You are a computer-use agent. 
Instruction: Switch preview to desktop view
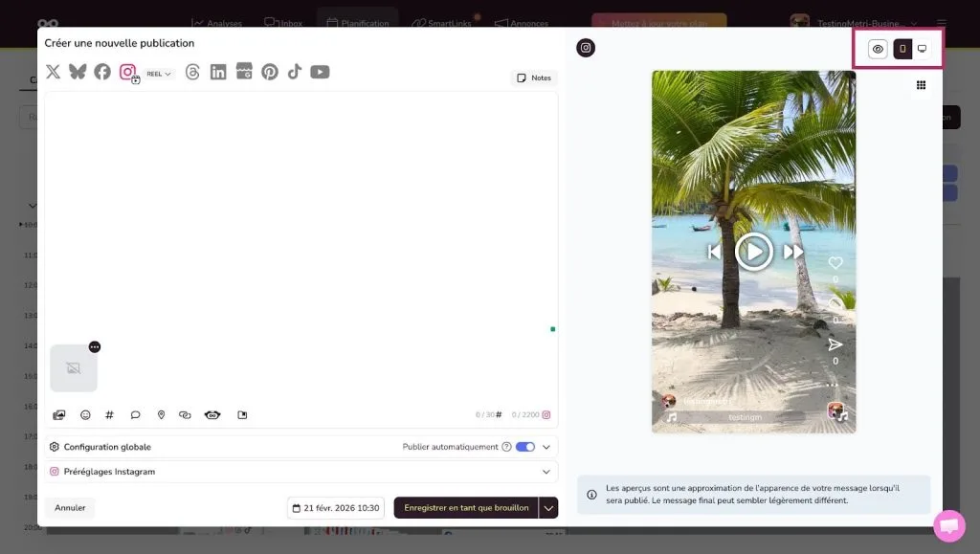pyautogui.click(x=922, y=49)
